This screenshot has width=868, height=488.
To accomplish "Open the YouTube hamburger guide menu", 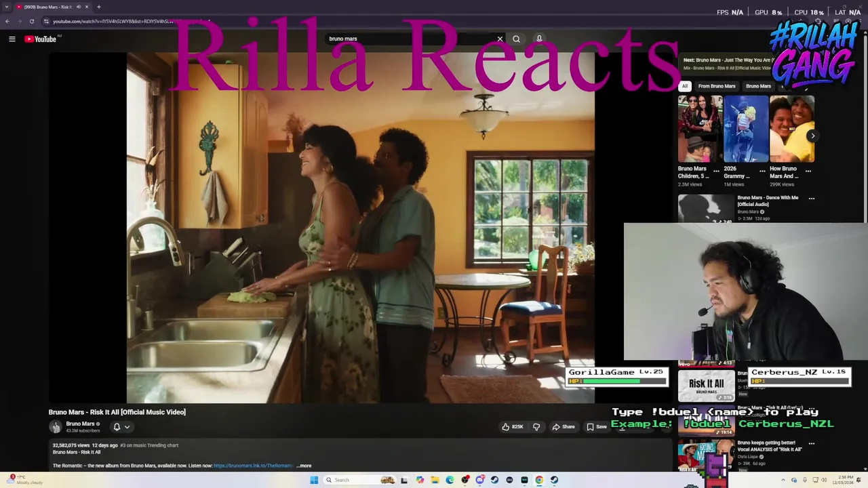I will coord(12,39).
